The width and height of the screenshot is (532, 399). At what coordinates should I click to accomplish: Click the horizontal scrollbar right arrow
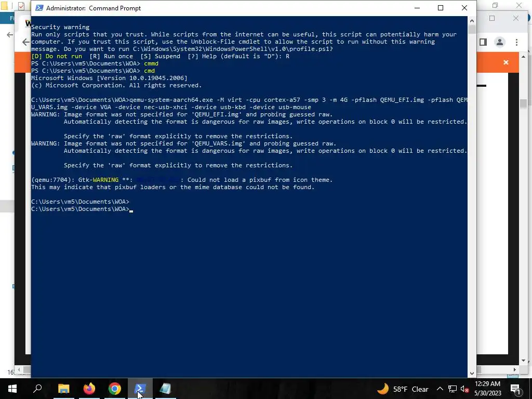[515, 369]
